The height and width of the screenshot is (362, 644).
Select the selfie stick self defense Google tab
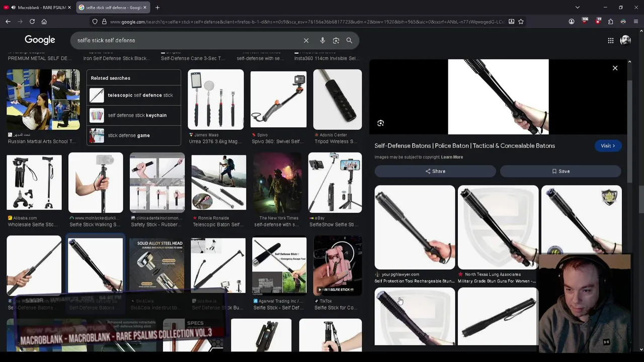pos(113,8)
